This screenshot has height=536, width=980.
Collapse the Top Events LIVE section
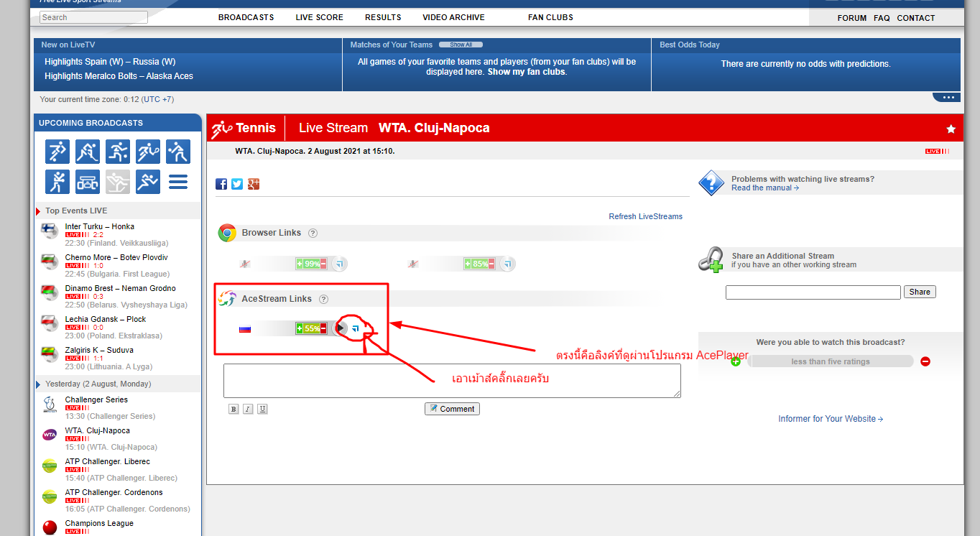point(38,211)
